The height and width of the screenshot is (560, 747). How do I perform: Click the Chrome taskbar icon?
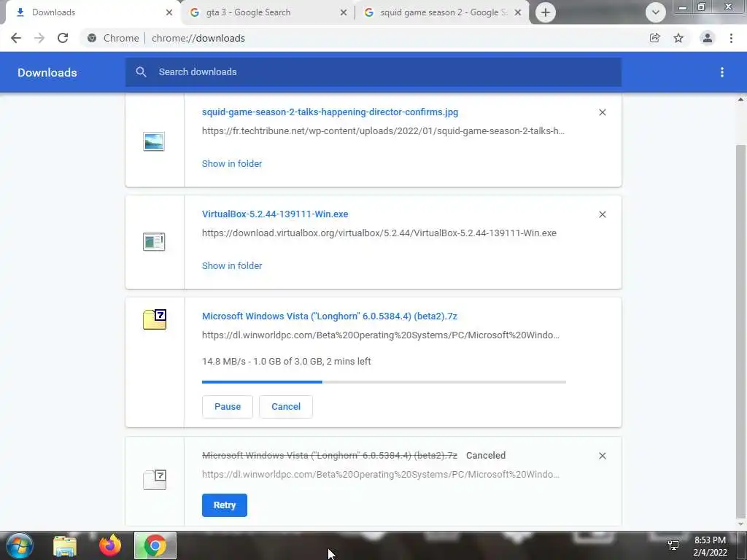(x=155, y=545)
